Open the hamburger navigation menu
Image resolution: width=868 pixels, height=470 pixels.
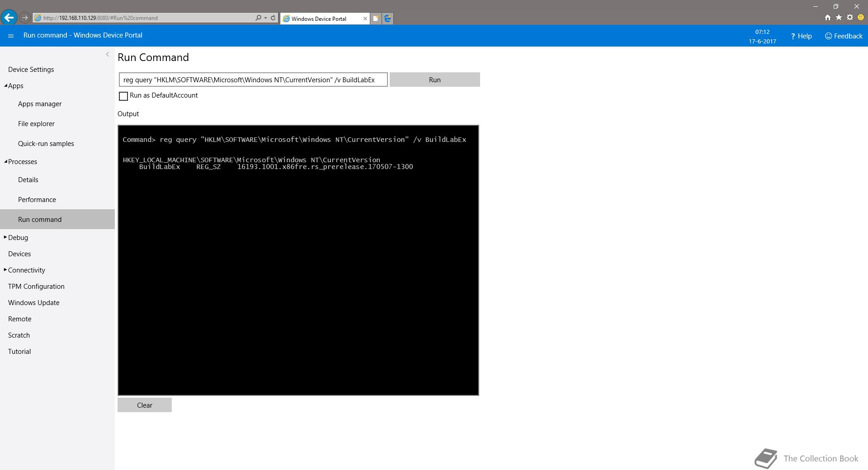(x=11, y=36)
